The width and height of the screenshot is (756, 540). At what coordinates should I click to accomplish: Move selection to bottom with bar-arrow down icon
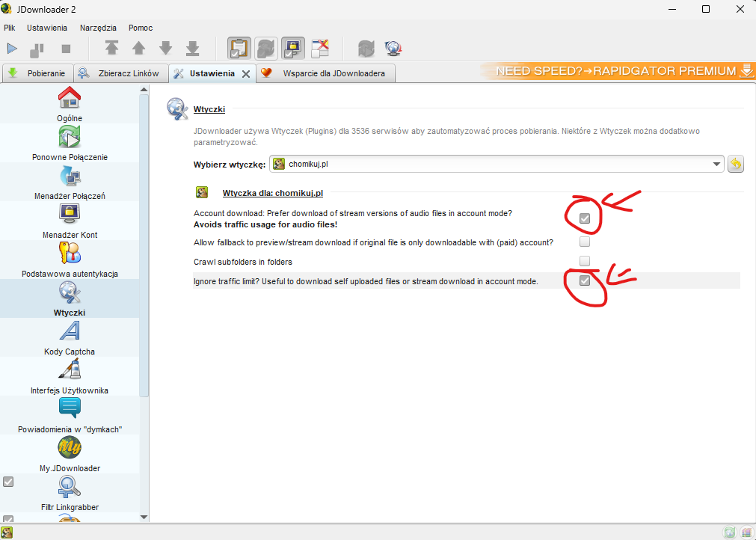(x=192, y=48)
